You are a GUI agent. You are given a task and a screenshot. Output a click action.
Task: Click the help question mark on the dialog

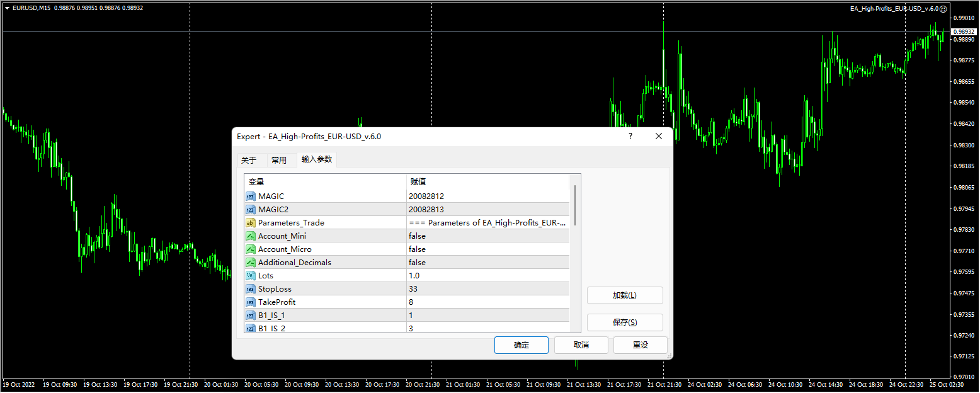pyautogui.click(x=630, y=136)
